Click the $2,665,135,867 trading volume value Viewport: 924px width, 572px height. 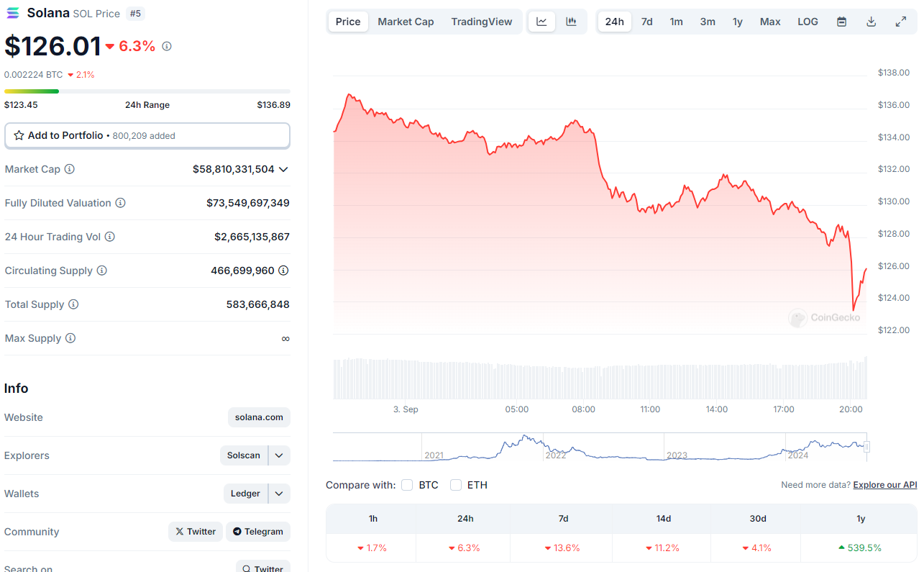[x=252, y=237]
